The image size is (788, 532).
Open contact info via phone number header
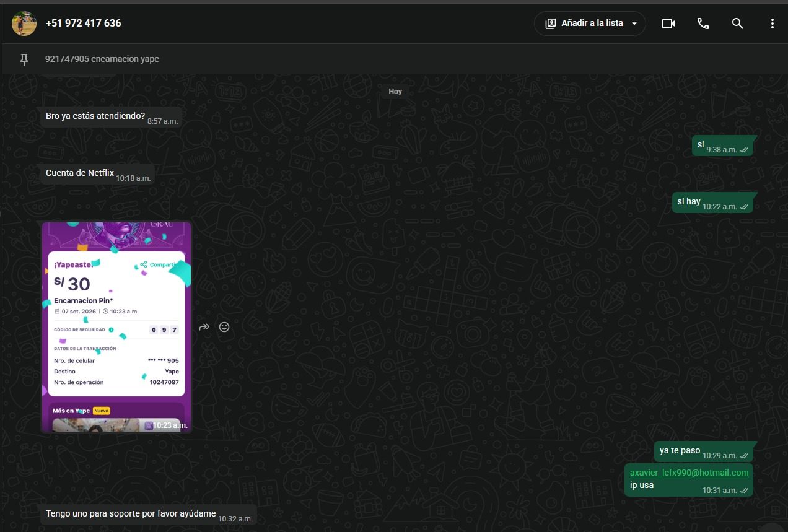click(x=83, y=24)
